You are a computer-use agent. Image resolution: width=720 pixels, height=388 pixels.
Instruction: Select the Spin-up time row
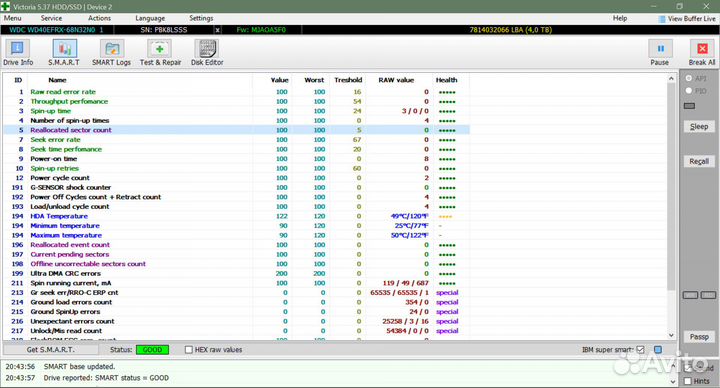coord(236,111)
